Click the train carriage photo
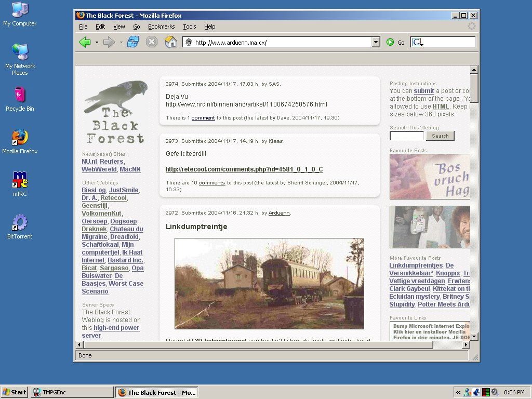The height and width of the screenshot is (399, 532). point(269,284)
